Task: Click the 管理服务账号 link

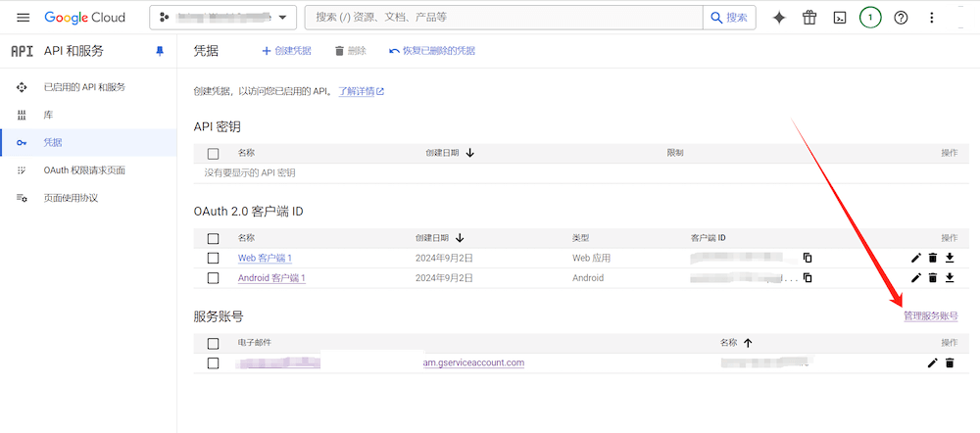Action: click(929, 316)
